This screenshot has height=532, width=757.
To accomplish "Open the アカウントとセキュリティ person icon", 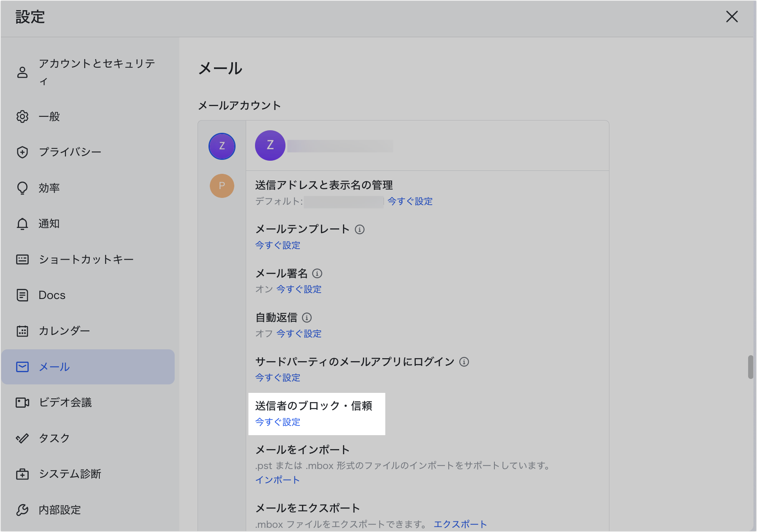I will (x=22, y=72).
